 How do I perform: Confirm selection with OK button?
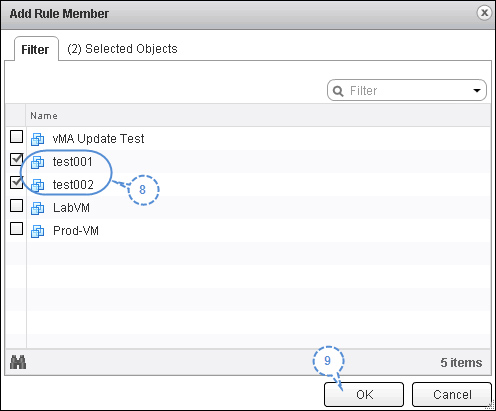[364, 395]
